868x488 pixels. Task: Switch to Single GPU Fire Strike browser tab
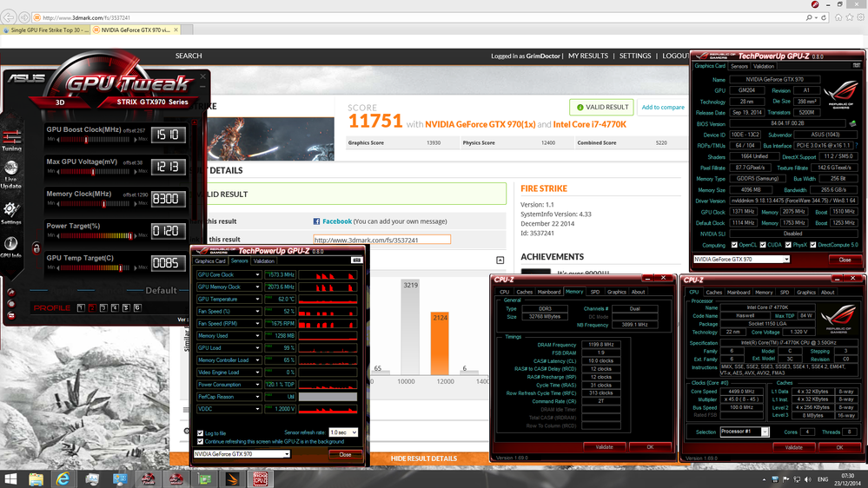point(45,30)
